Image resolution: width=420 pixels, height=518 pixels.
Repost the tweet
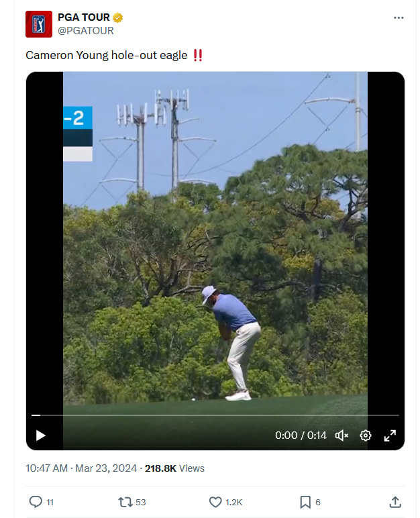tap(125, 502)
